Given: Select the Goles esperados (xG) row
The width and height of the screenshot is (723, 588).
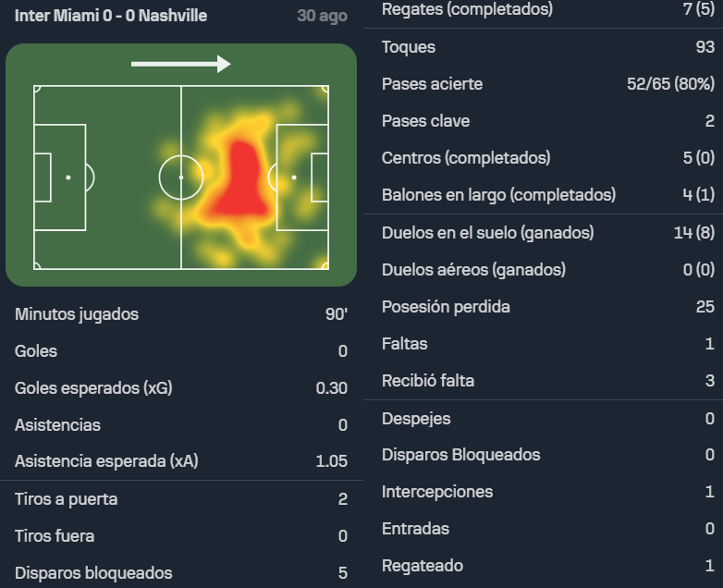Looking at the screenshot, I should click(181, 388).
